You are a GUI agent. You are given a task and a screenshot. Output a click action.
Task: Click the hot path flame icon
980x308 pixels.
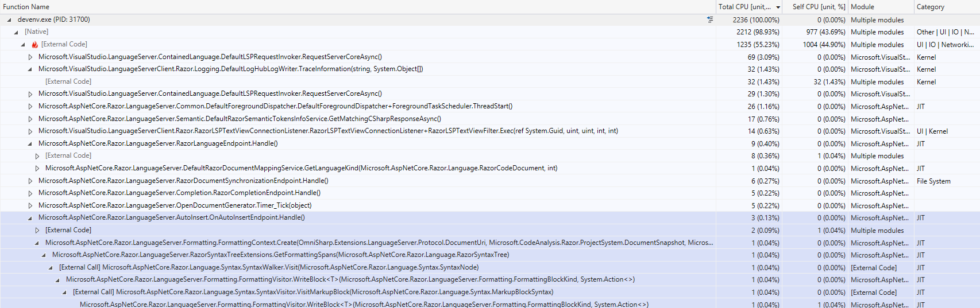tap(35, 44)
